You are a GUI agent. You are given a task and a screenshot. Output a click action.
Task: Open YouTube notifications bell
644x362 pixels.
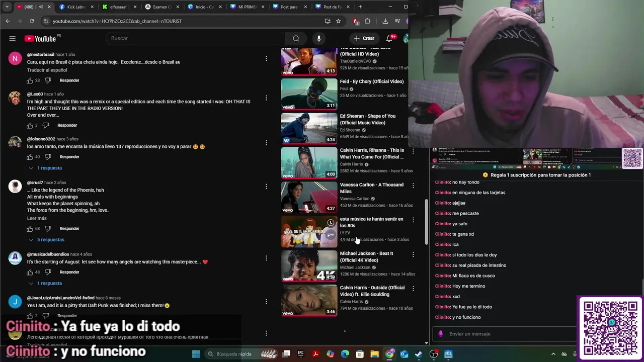[389, 38]
